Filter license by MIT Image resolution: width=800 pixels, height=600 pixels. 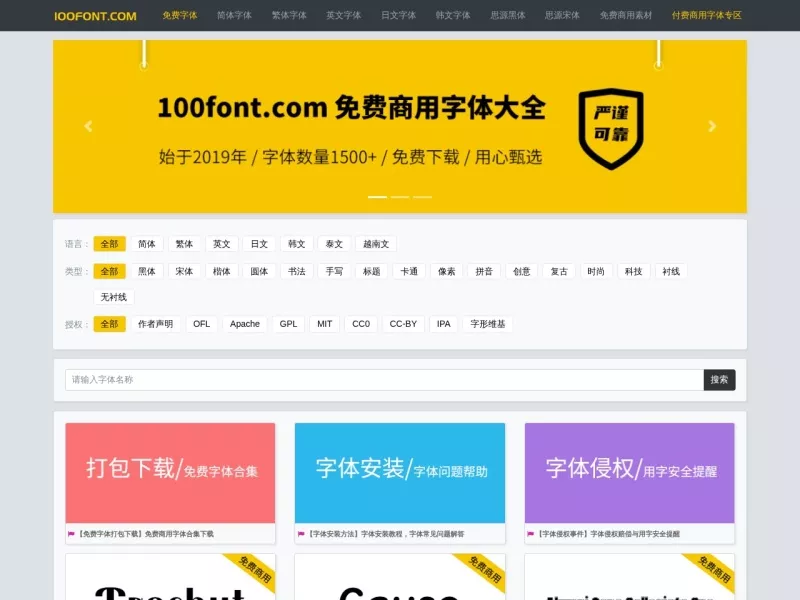(324, 324)
